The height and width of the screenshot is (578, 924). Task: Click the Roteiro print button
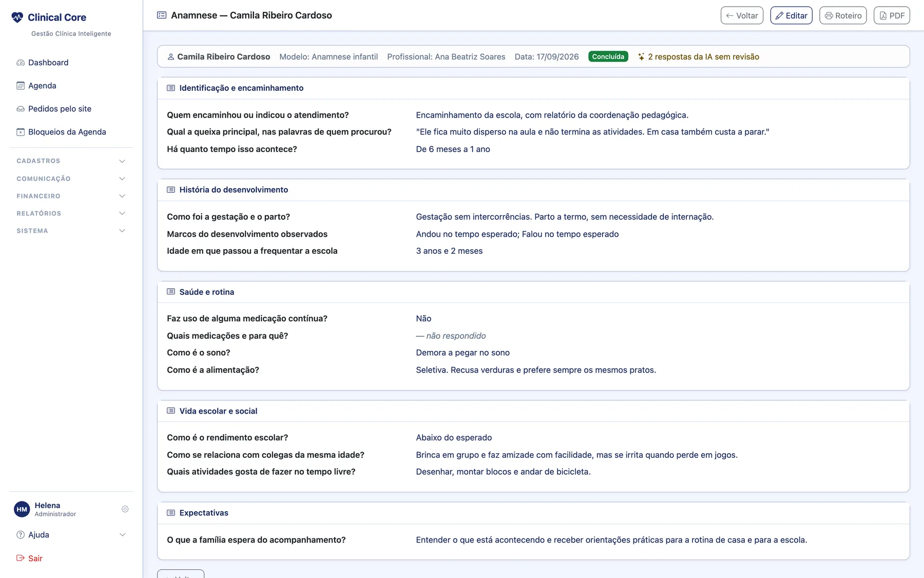[x=843, y=15]
